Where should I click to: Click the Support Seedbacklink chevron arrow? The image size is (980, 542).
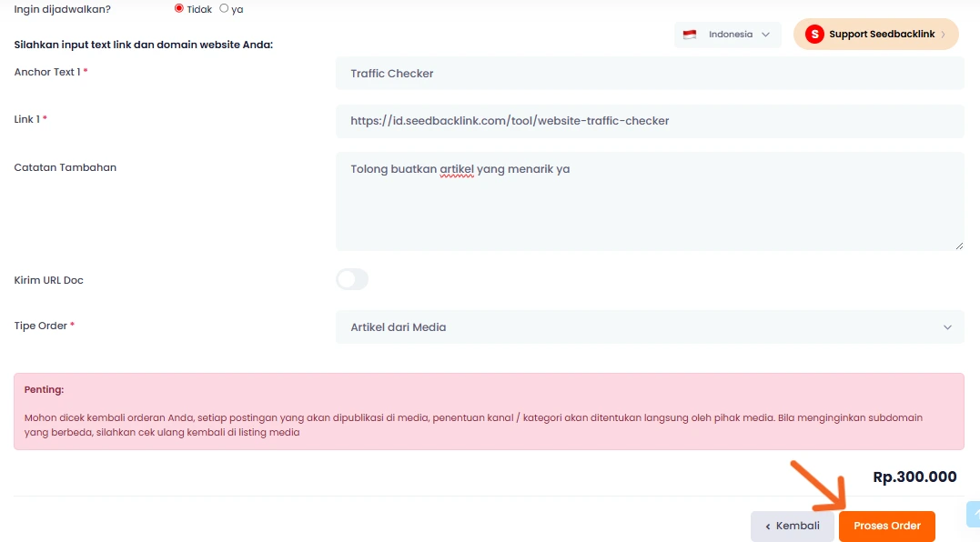click(x=943, y=35)
